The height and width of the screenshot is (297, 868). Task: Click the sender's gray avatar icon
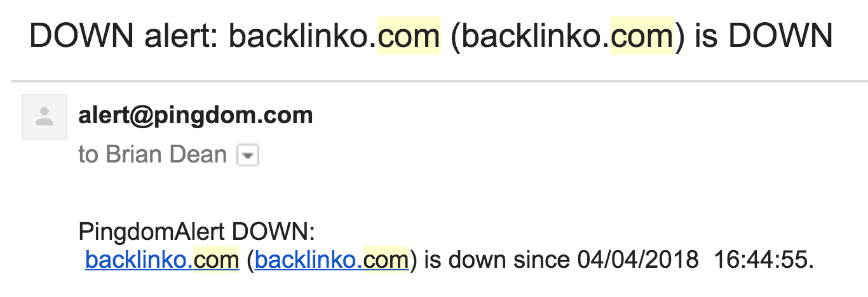[44, 117]
